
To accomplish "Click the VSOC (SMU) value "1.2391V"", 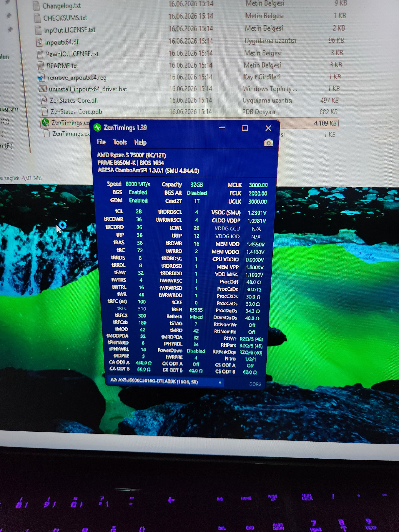I will click(x=257, y=213).
